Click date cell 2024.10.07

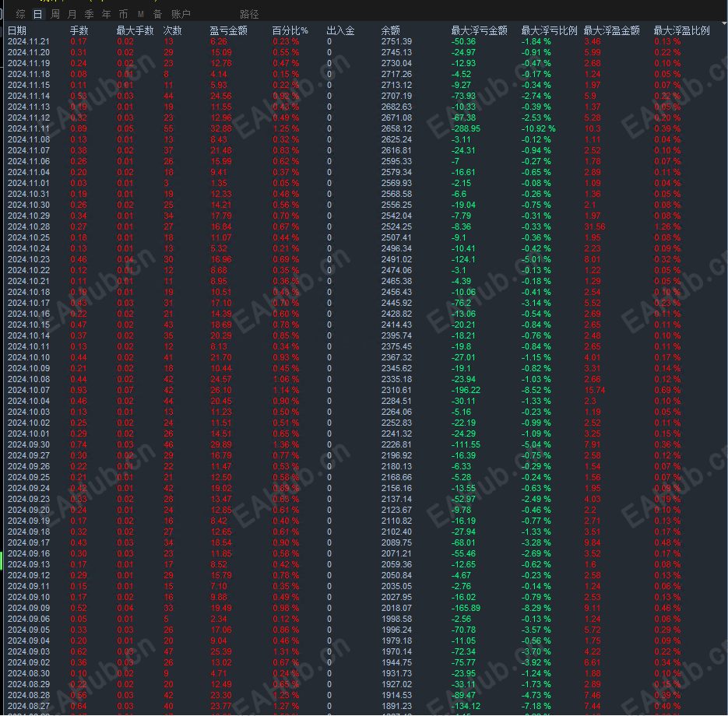pyautogui.click(x=29, y=390)
